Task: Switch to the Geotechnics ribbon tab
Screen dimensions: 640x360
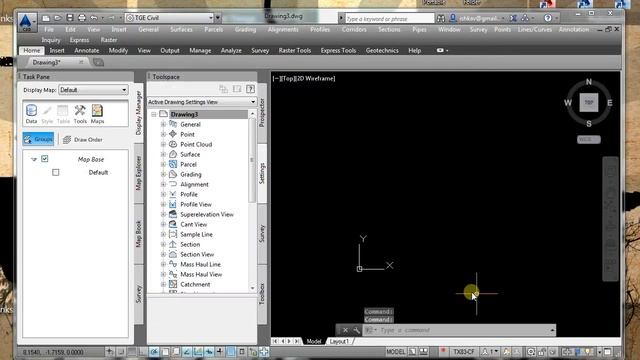Action: tap(382, 51)
